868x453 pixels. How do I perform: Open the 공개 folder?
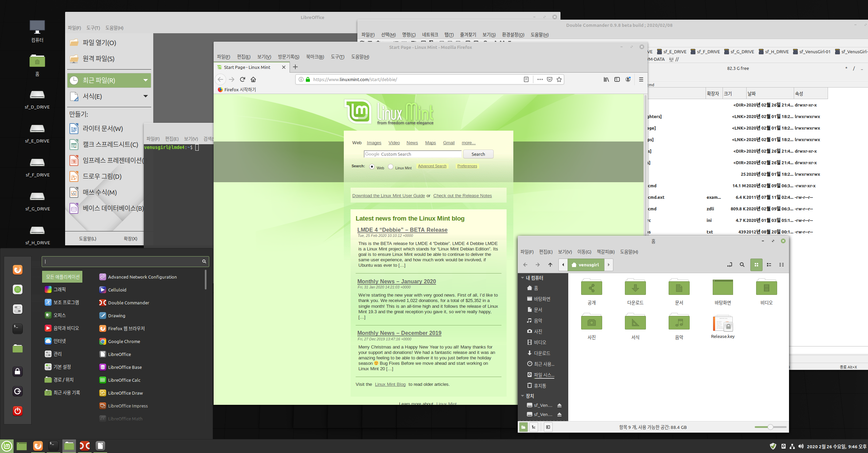pos(591,288)
